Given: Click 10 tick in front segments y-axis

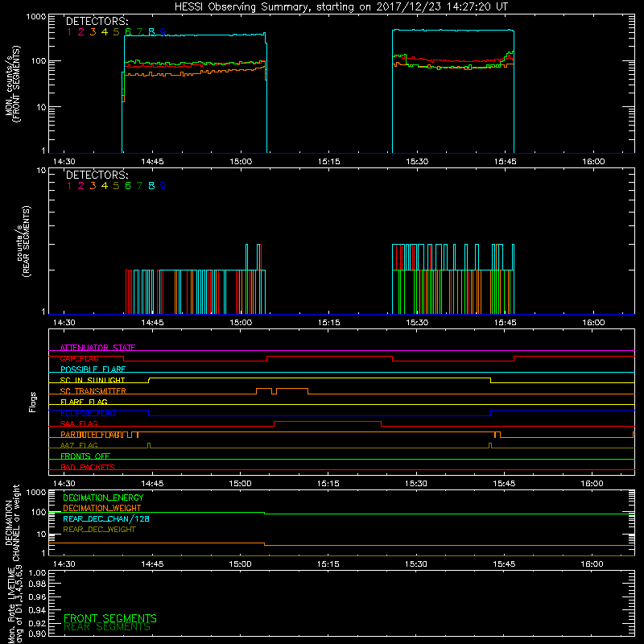Looking at the screenshot, I should click(x=41, y=107).
